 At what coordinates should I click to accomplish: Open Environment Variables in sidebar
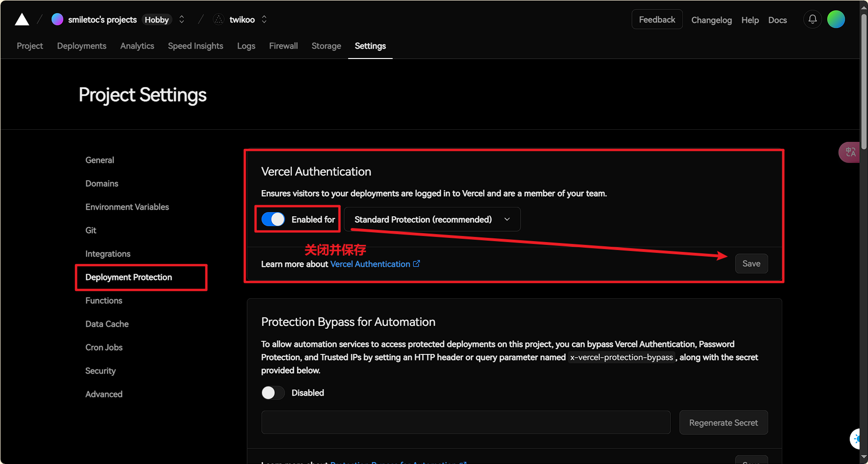click(x=127, y=206)
